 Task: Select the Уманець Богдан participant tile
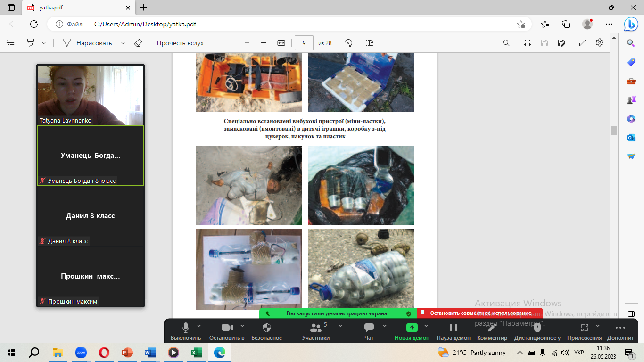[91, 156]
